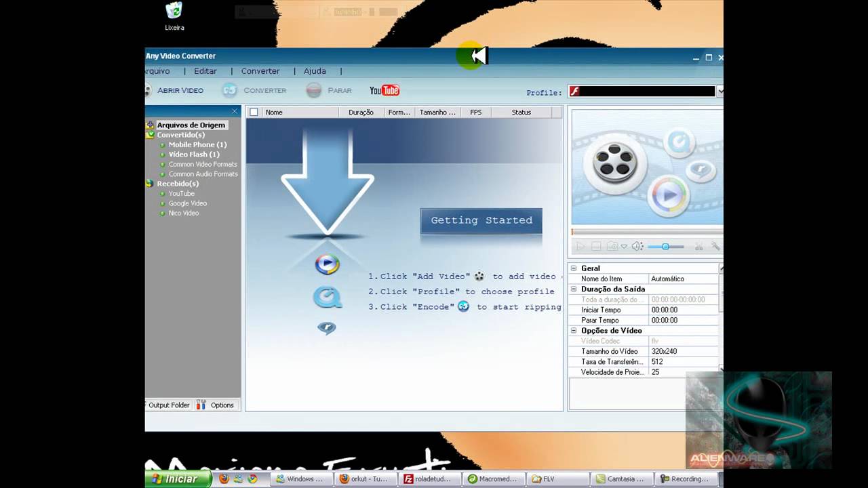
Task: Close the left sidebar panel
Action: [x=235, y=112]
